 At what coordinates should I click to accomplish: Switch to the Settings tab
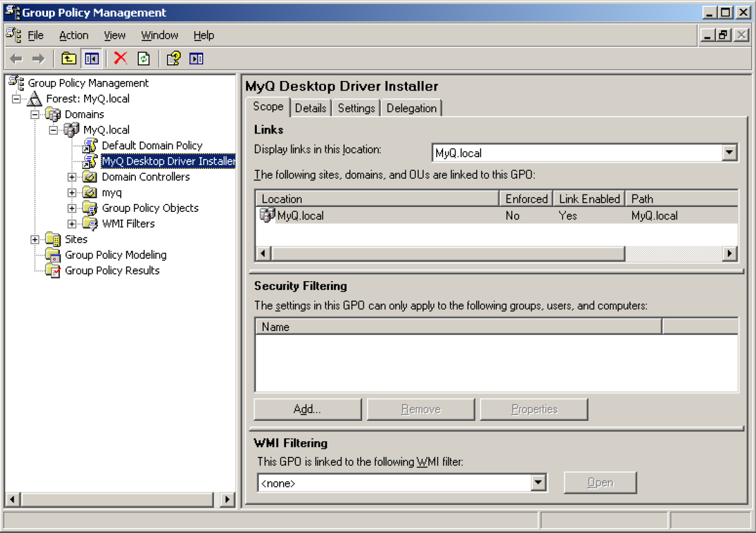(x=356, y=108)
